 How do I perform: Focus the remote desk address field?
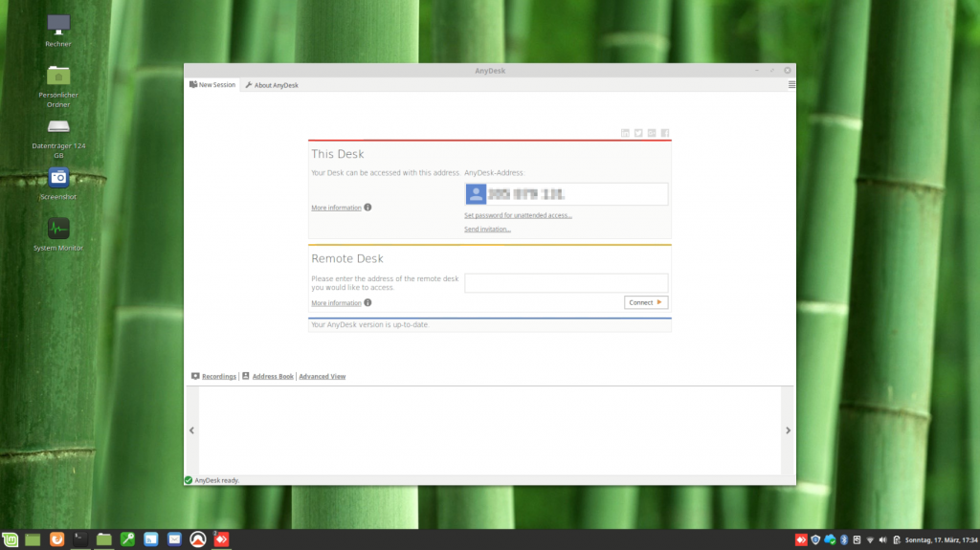(566, 283)
